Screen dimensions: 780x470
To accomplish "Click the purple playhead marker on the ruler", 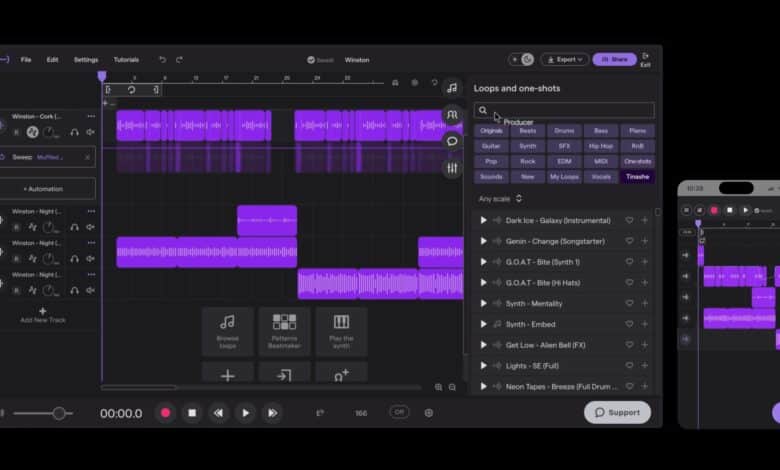I will tap(102, 76).
